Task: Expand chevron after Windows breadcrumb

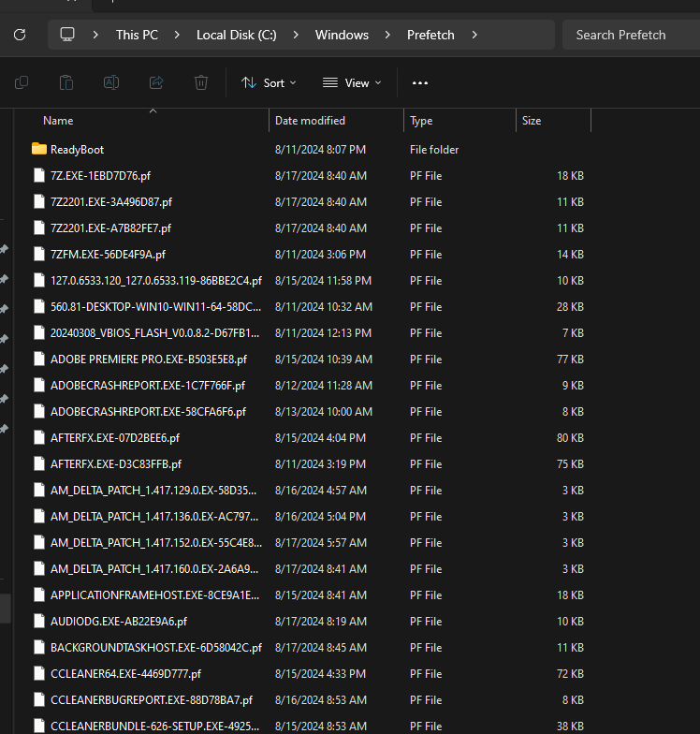Action: click(x=387, y=35)
